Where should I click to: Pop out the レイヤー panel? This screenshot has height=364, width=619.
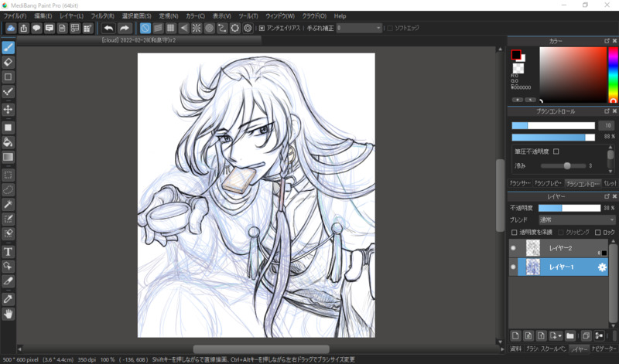[x=607, y=196]
